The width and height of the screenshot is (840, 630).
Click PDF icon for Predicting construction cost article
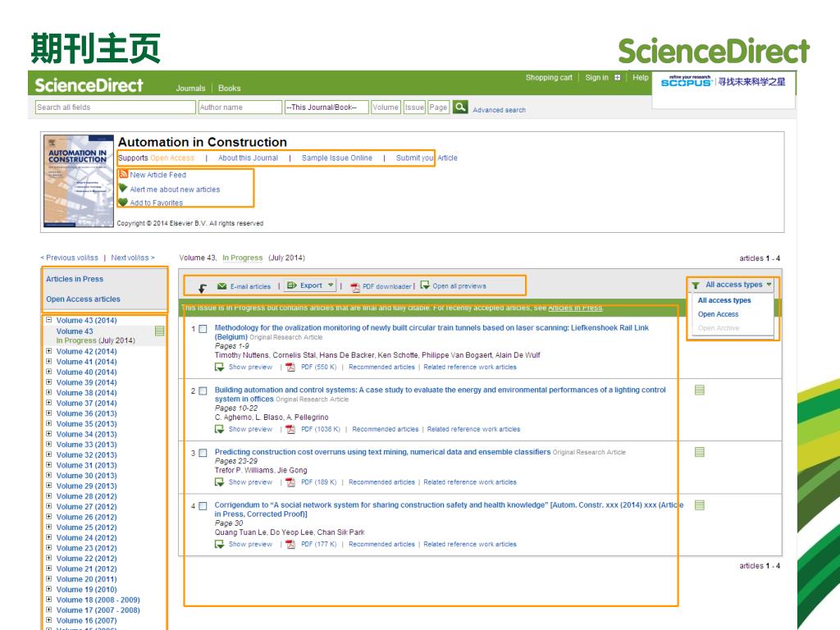tap(290, 482)
